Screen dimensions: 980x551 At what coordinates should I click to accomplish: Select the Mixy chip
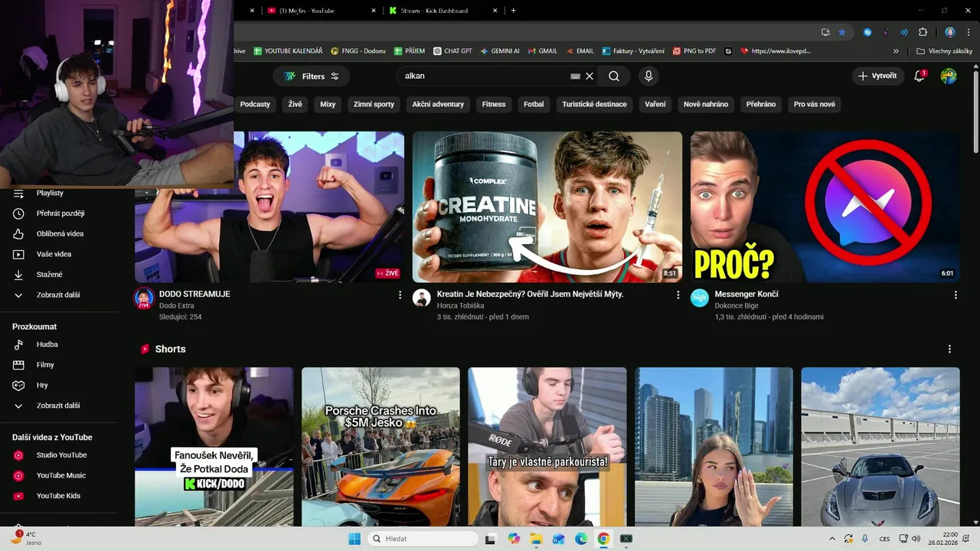[328, 104]
